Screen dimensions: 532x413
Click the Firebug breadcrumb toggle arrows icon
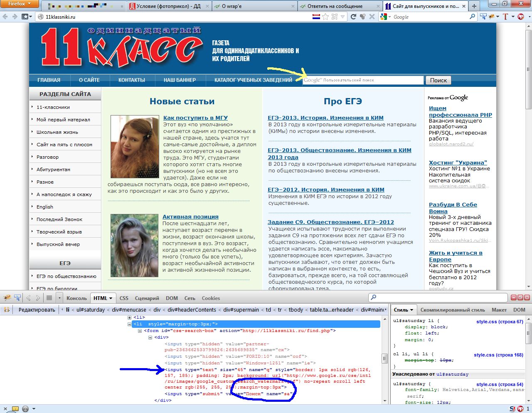point(7,310)
